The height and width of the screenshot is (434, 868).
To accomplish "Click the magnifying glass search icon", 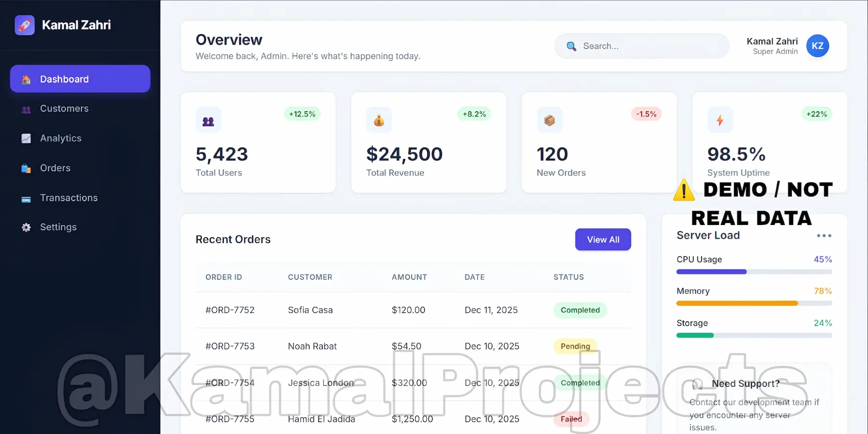I will (x=571, y=46).
